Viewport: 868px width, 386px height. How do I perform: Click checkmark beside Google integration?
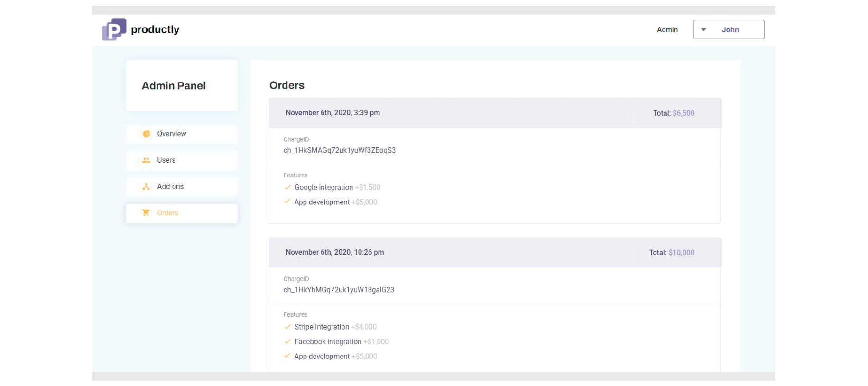pyautogui.click(x=287, y=187)
